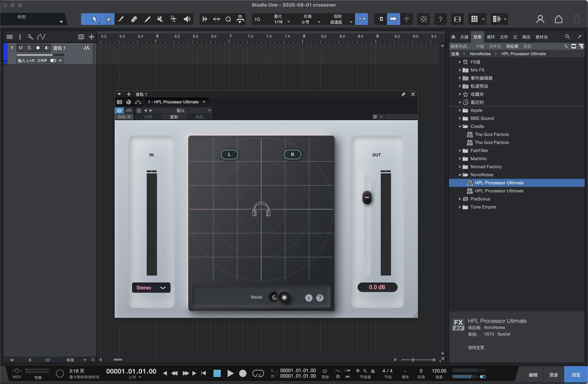Open plugin settings gear icon

[x=375, y=117]
